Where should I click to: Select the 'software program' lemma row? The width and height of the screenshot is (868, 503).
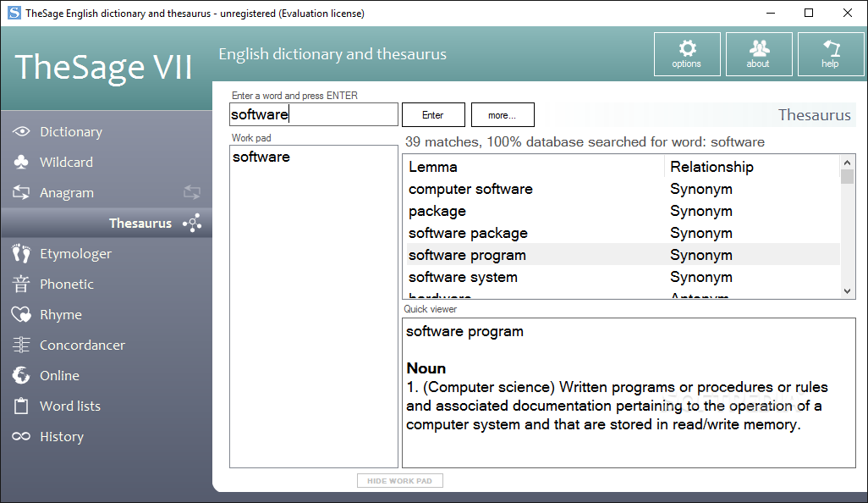624,255
